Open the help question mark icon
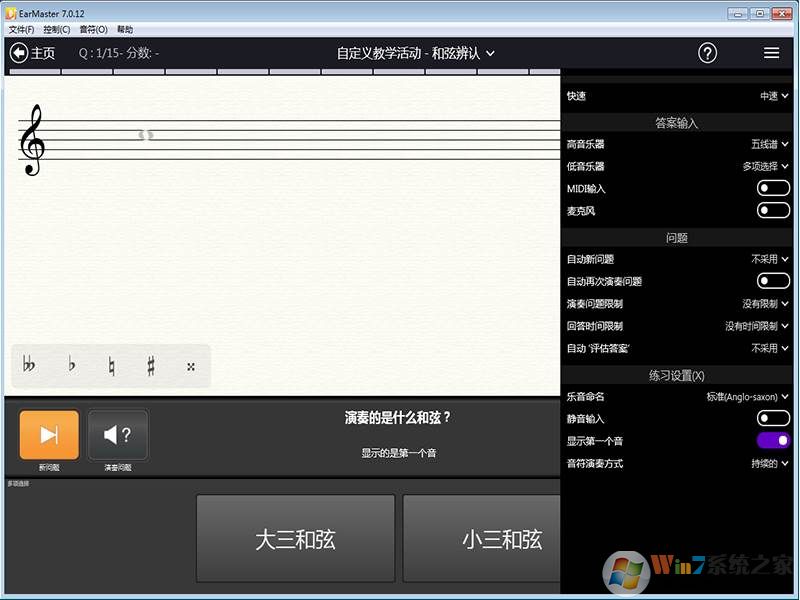The image size is (800, 600). point(707,53)
